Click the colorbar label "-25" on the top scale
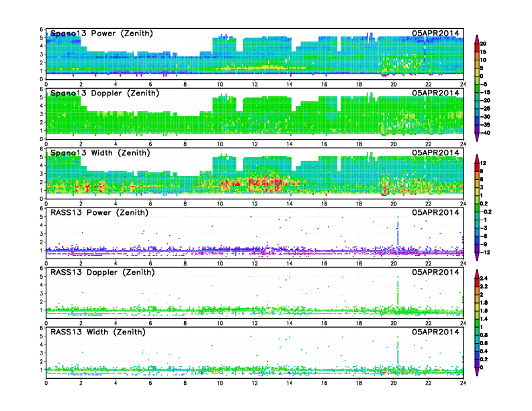The width and height of the screenshot is (532, 411). [485, 109]
